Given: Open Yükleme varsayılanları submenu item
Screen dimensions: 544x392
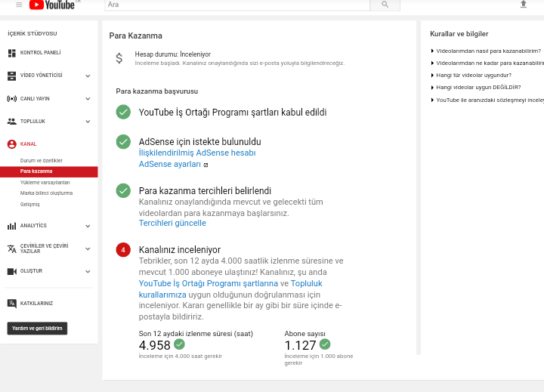Looking at the screenshot, I should [x=45, y=183].
